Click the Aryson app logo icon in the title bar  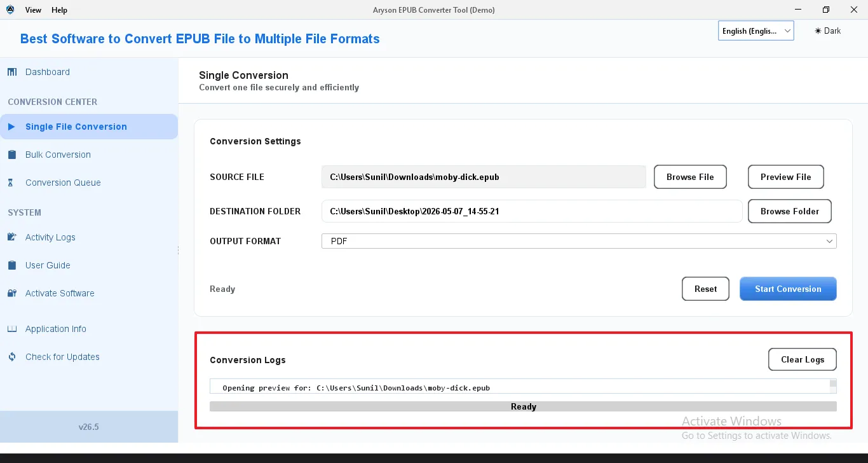point(10,10)
